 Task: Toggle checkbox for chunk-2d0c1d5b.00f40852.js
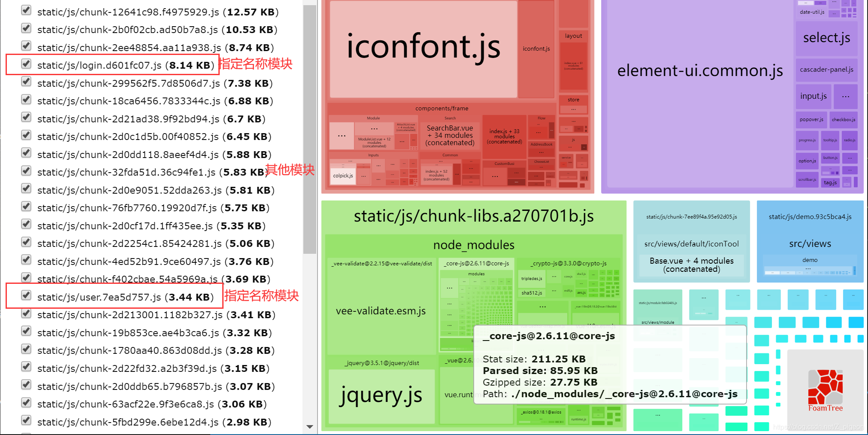click(26, 135)
